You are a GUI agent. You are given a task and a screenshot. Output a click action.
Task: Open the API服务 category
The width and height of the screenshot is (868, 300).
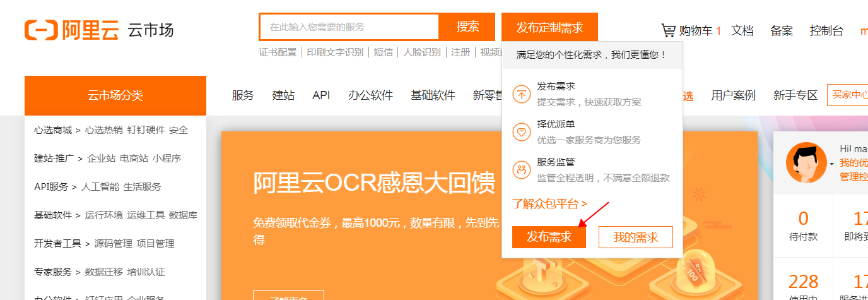(51, 187)
